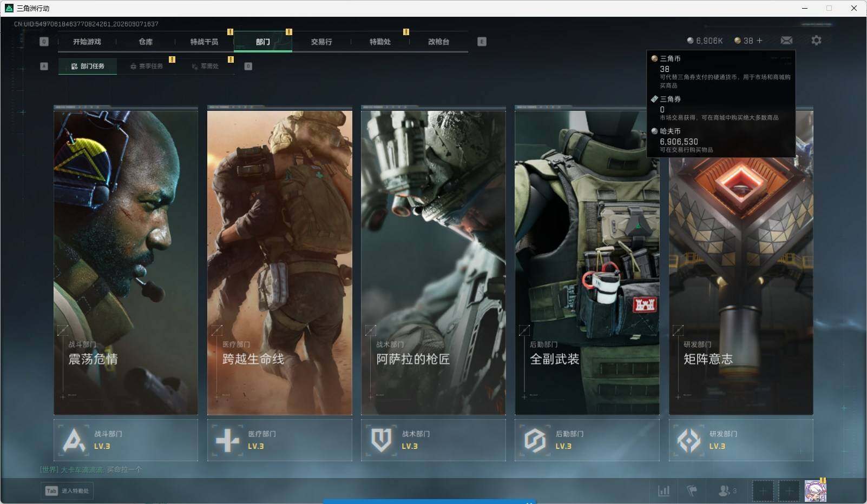The image size is (867, 504).
Task: Click the A key hint left of the sub-tabs
Action: (44, 66)
